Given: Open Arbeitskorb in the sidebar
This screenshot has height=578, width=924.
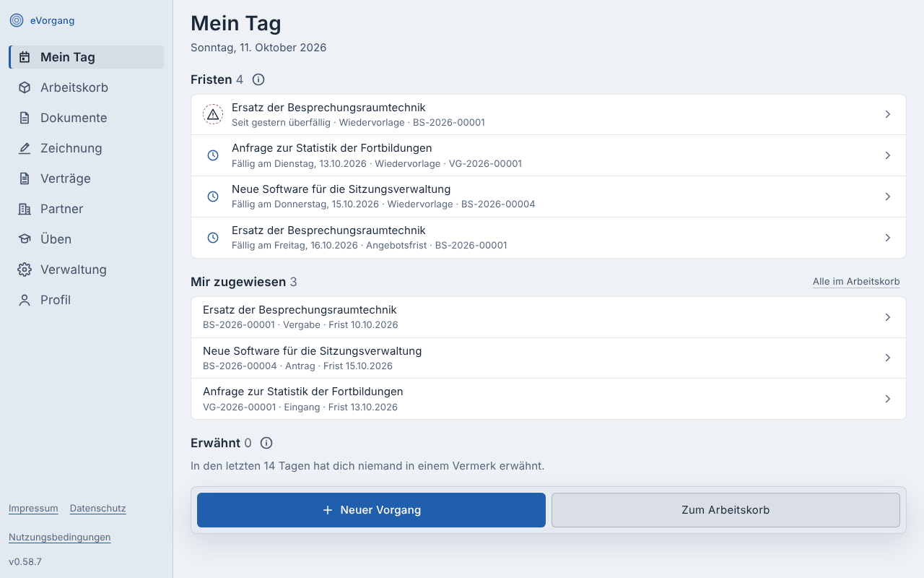Looking at the screenshot, I should click(x=87, y=87).
